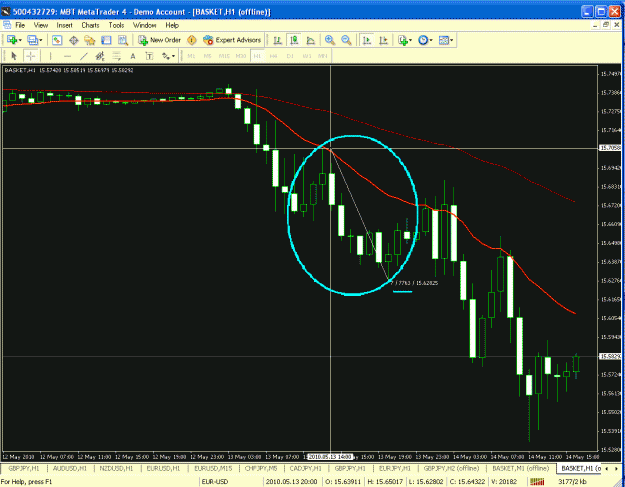The height and width of the screenshot is (487, 625).
Task: Click the New Order button
Action: coord(159,40)
